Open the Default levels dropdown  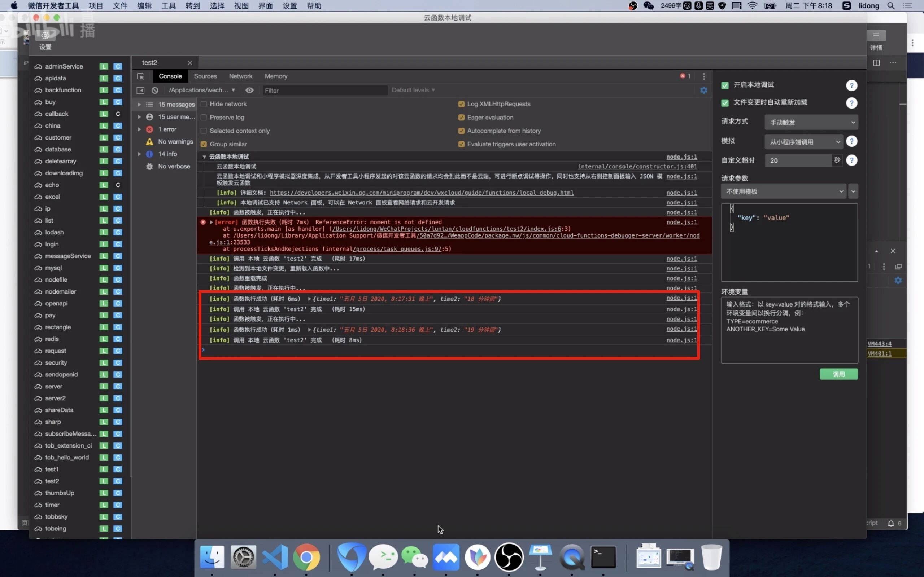(x=413, y=91)
